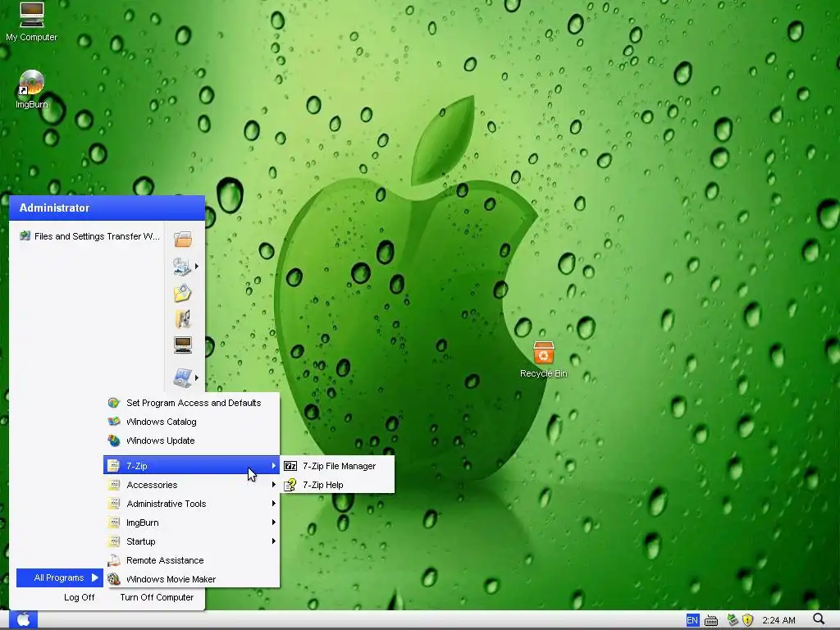Click the Files and Settings Transfer Wizard icon
This screenshot has width=840, height=630.
click(x=25, y=235)
